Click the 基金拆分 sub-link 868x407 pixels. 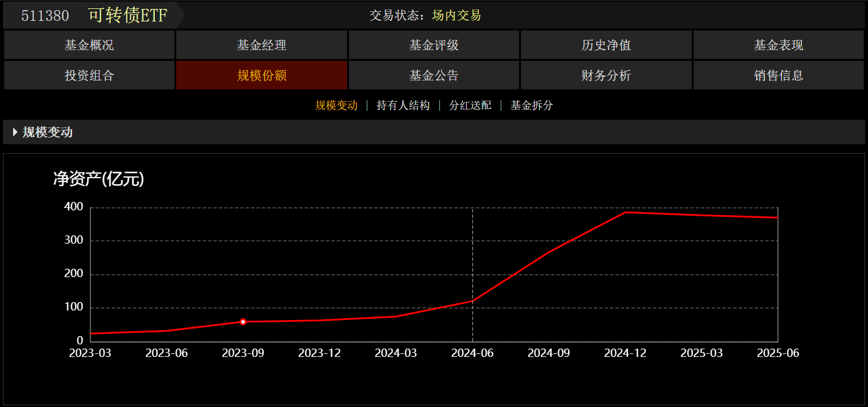pyautogui.click(x=532, y=105)
